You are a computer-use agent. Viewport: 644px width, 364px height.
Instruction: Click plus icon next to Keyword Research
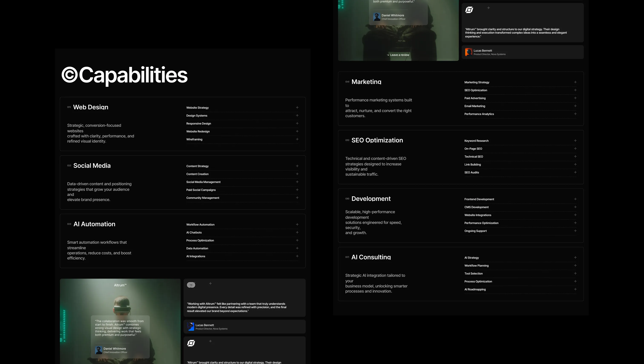575,141
